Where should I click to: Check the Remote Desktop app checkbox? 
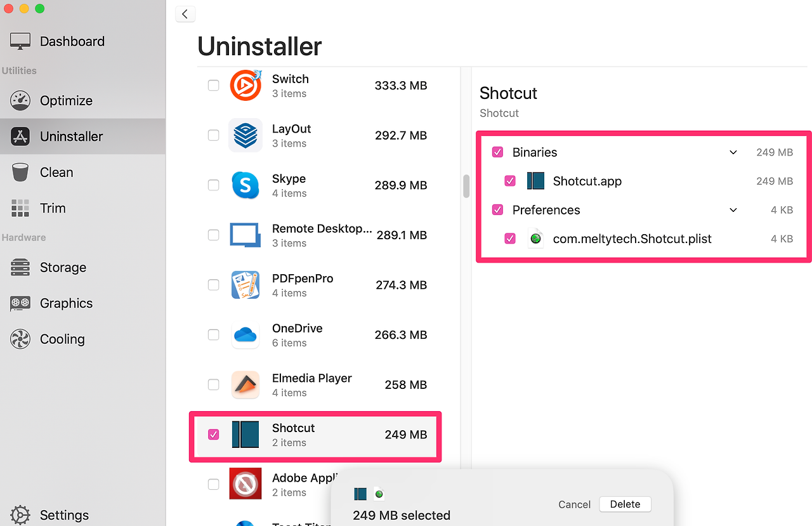(214, 235)
